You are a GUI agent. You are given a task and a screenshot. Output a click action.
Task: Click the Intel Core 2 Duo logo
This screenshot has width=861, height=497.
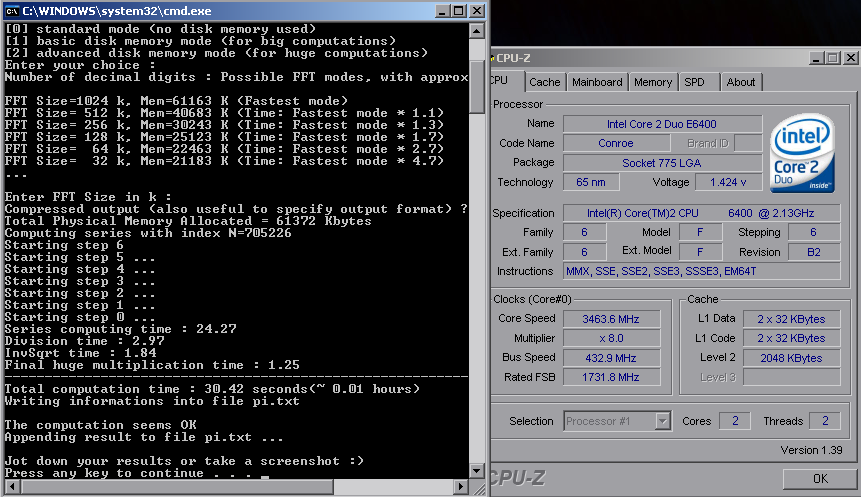click(802, 153)
